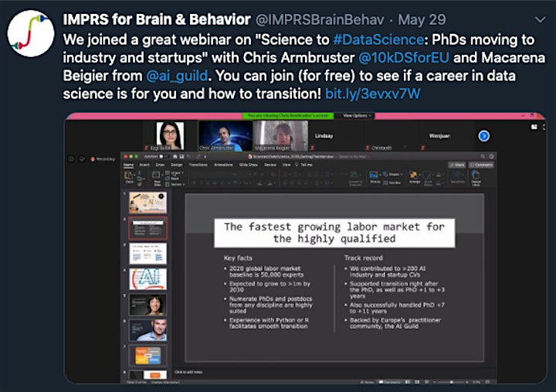556x392 pixels.
Task: Click "Click to add notes" field
Action: [x=188, y=372]
